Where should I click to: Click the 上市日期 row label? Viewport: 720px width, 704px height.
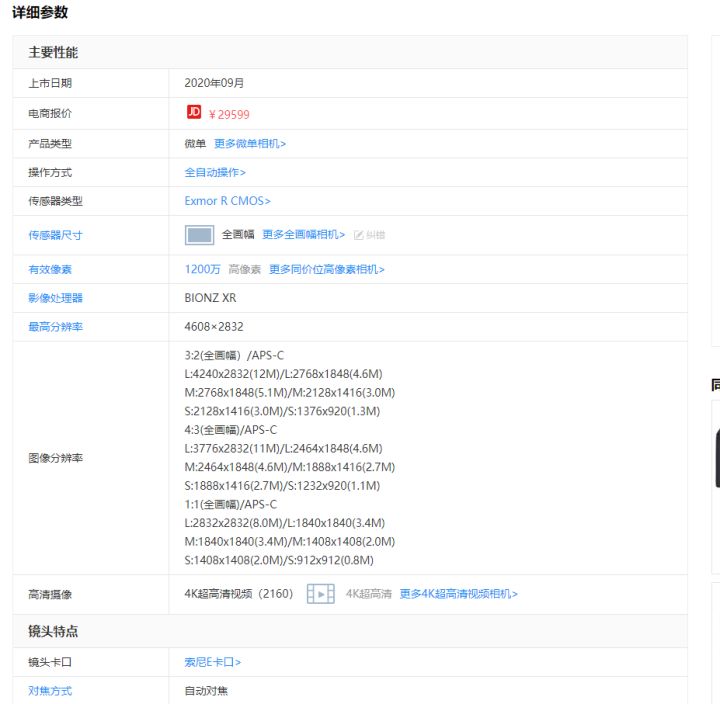click(x=50, y=83)
